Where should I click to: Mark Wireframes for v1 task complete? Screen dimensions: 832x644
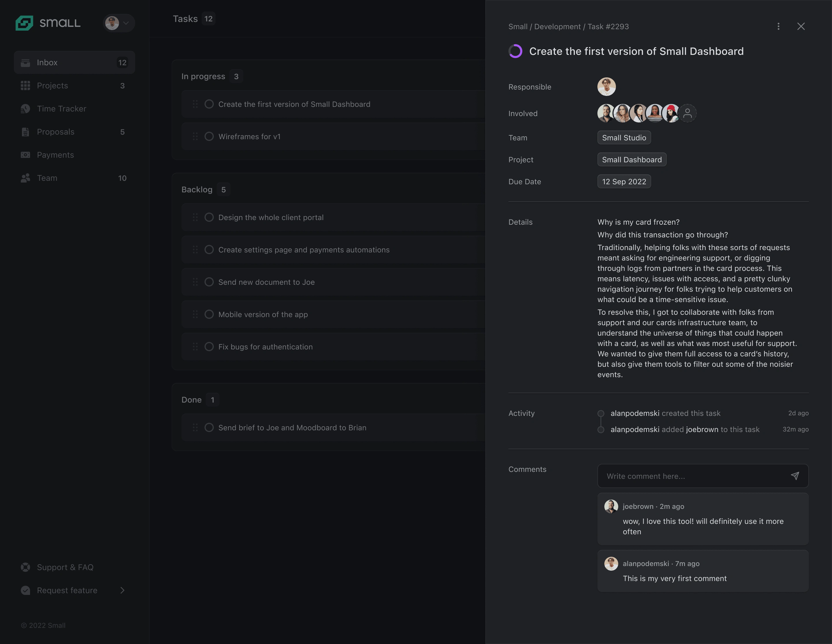click(209, 136)
